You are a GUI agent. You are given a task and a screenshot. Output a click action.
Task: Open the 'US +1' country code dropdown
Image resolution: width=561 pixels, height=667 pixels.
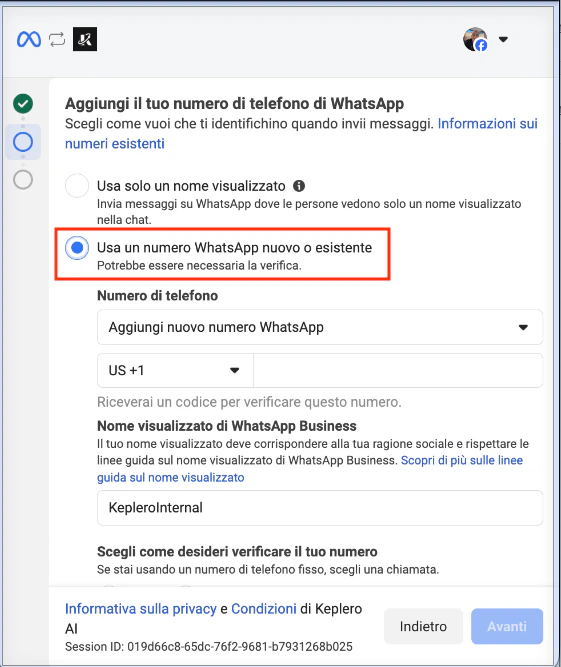pos(175,370)
